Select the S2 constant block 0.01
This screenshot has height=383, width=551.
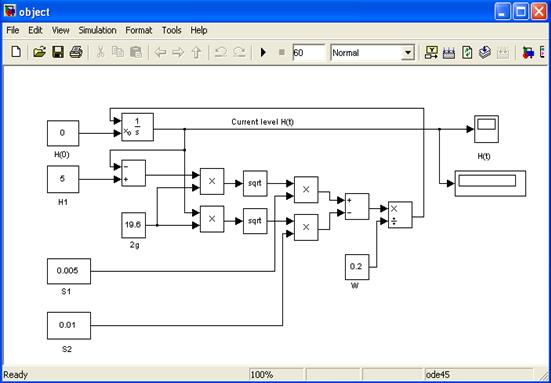(69, 325)
